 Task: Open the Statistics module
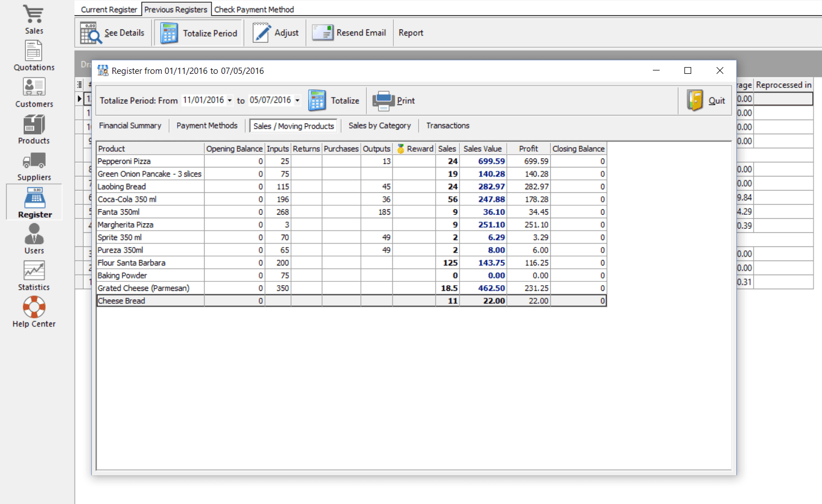[x=33, y=275]
